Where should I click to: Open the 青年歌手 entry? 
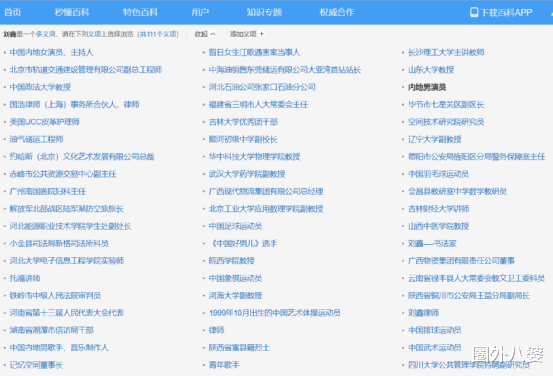(x=224, y=365)
